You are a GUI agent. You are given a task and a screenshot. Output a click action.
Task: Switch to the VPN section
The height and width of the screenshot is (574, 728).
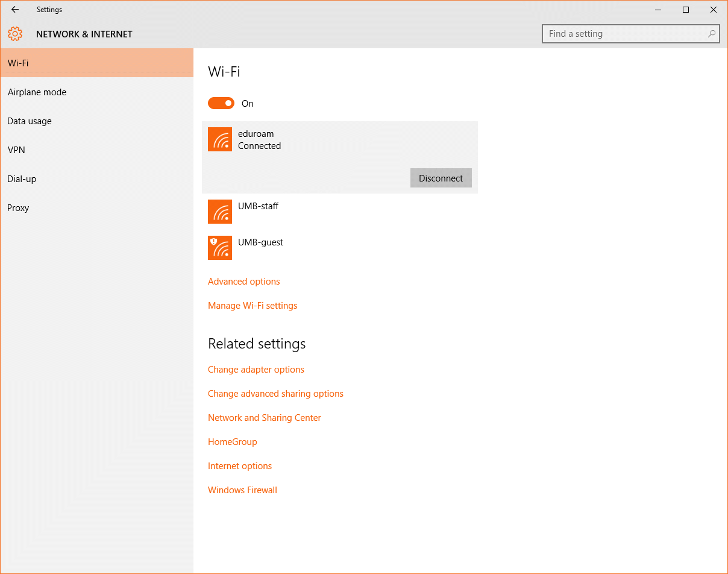[x=96, y=150]
